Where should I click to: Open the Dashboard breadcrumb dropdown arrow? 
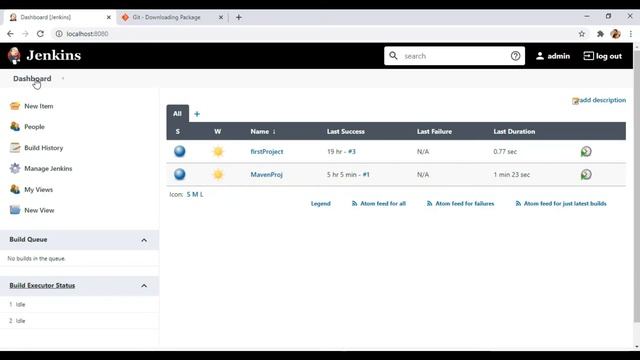tap(63, 78)
